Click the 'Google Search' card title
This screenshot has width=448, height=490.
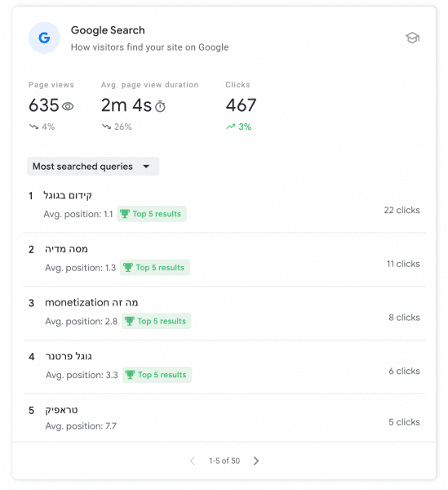point(108,30)
